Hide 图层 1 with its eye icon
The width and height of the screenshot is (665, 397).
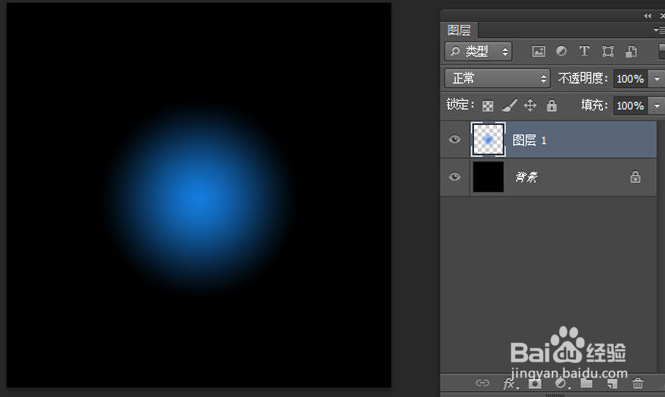[455, 139]
